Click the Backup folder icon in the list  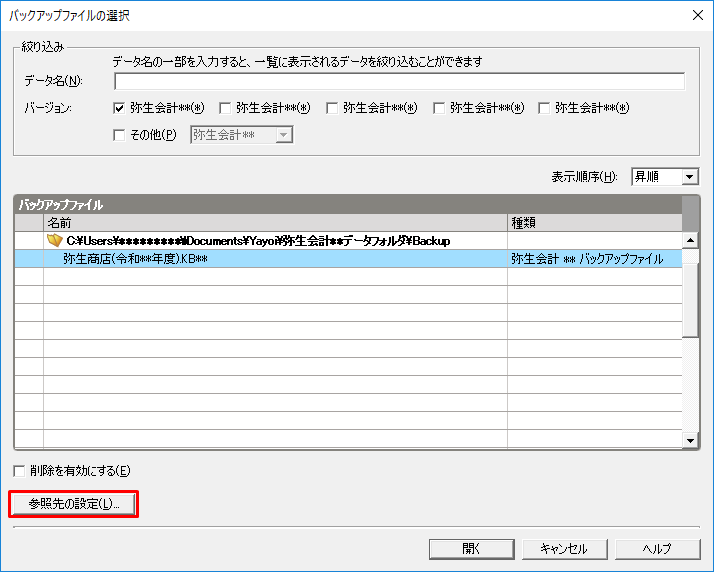[x=55, y=240]
